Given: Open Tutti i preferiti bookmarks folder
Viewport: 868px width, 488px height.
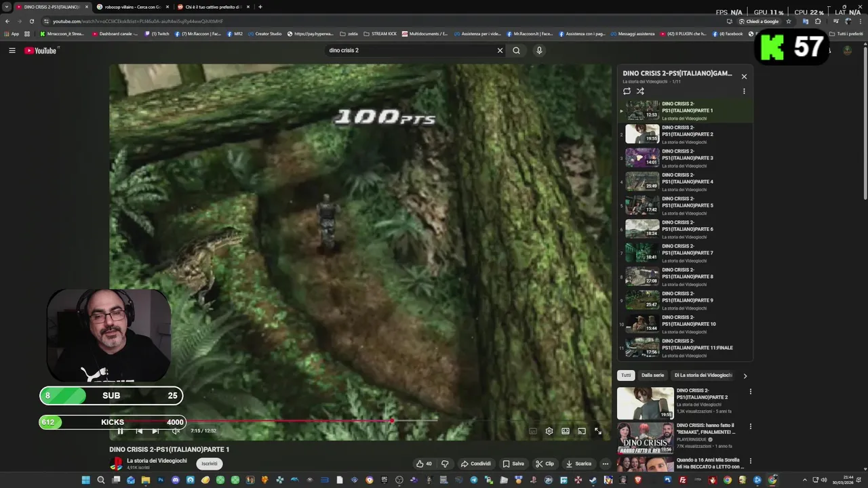Looking at the screenshot, I should click(x=846, y=34).
